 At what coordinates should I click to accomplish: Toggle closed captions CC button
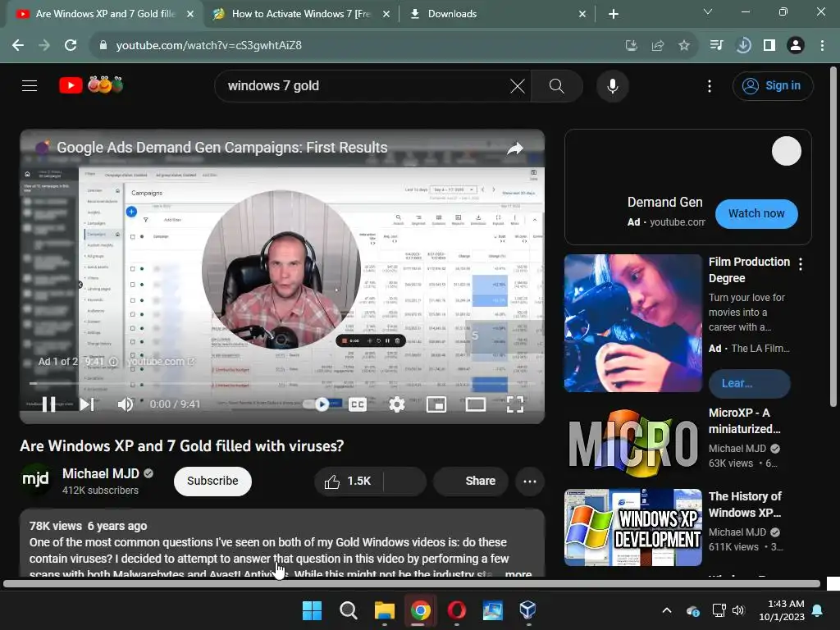(x=358, y=404)
